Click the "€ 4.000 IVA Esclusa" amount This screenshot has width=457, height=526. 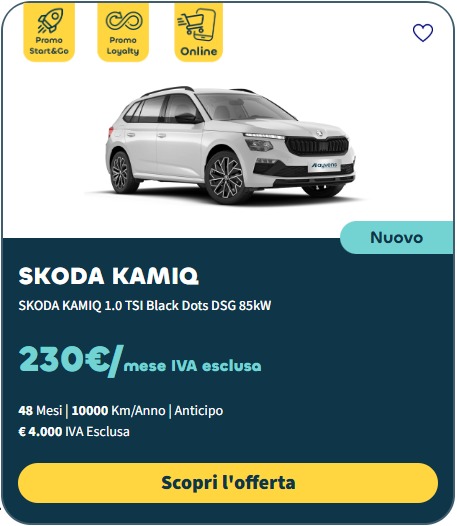click(x=74, y=431)
